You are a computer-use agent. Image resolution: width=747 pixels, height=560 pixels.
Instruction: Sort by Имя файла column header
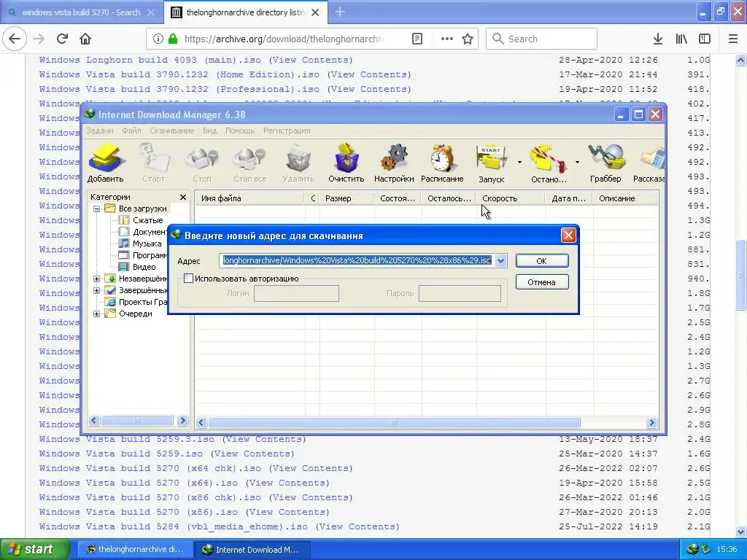249,198
